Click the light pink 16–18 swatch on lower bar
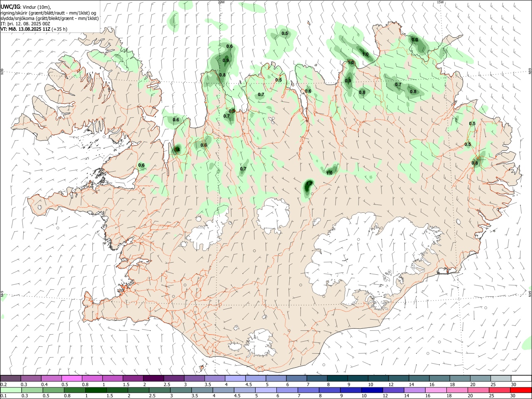This screenshot has height=399, width=532. click(436, 390)
